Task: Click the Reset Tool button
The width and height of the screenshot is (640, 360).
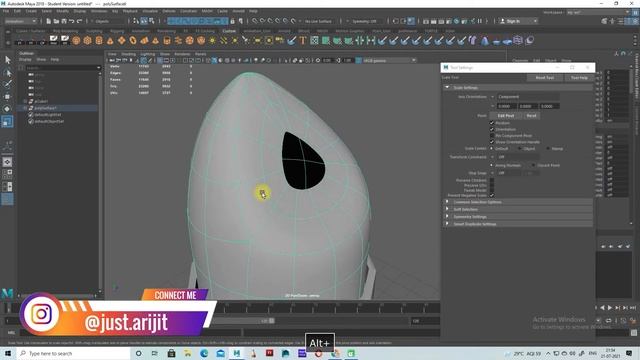Action: pyautogui.click(x=544, y=78)
